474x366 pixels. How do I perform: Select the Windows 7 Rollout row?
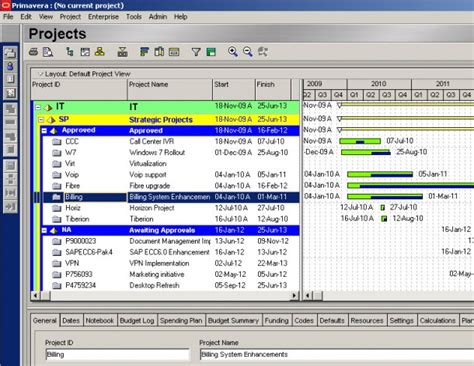[x=170, y=153]
